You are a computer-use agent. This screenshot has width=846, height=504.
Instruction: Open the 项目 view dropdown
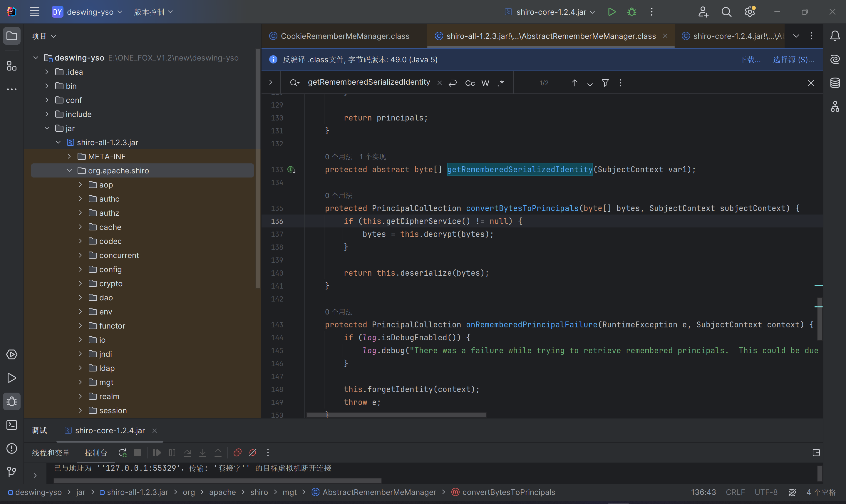coord(44,36)
